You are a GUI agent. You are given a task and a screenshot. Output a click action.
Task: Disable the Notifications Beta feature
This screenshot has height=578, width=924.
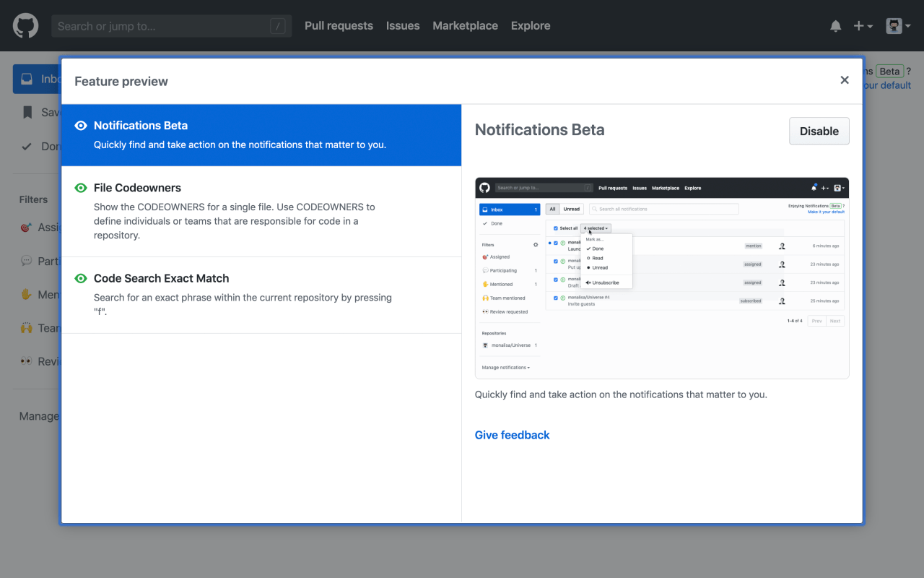tap(819, 131)
